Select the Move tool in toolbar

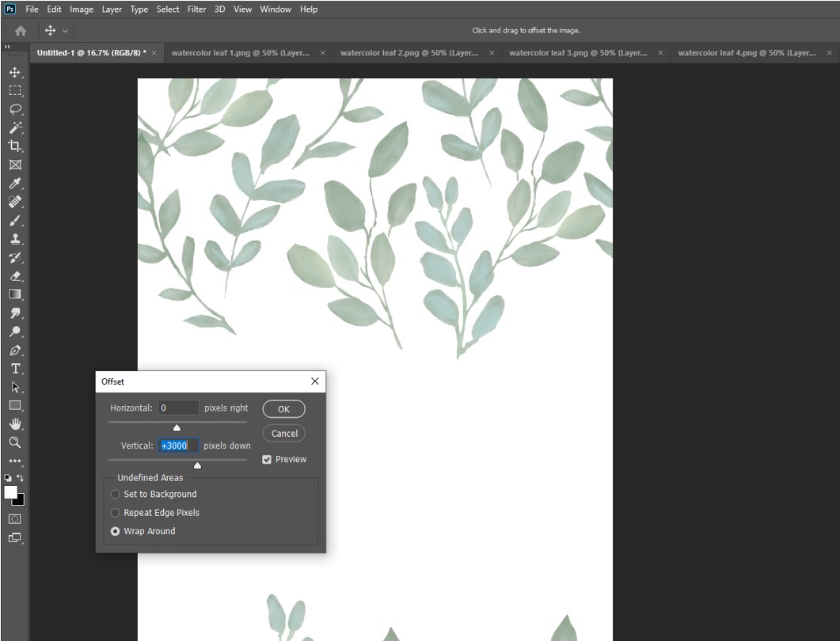coord(15,72)
